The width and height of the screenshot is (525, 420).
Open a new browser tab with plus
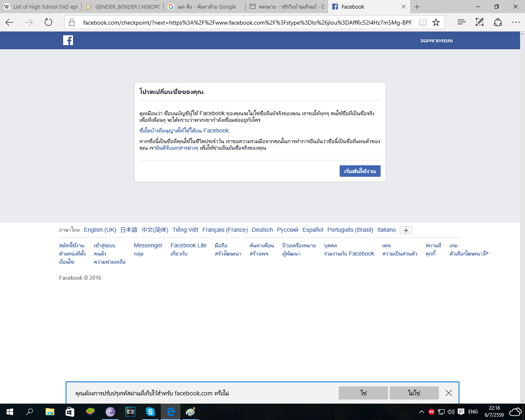[417, 7]
